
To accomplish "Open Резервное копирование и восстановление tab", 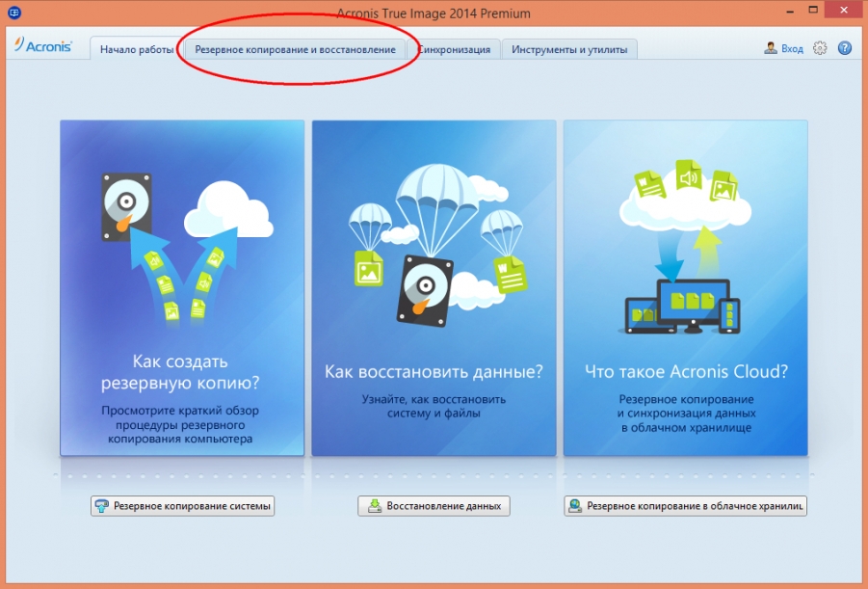I will 295,49.
